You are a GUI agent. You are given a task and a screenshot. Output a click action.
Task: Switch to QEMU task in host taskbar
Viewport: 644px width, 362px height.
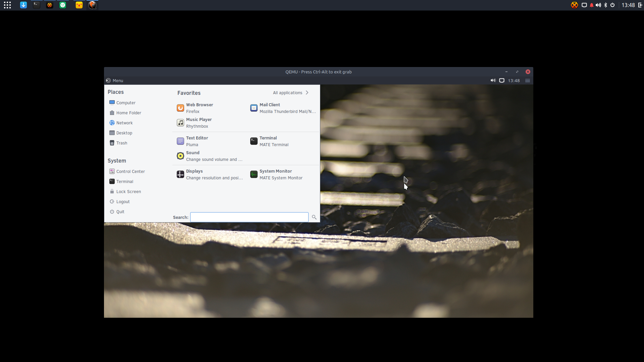92,5
